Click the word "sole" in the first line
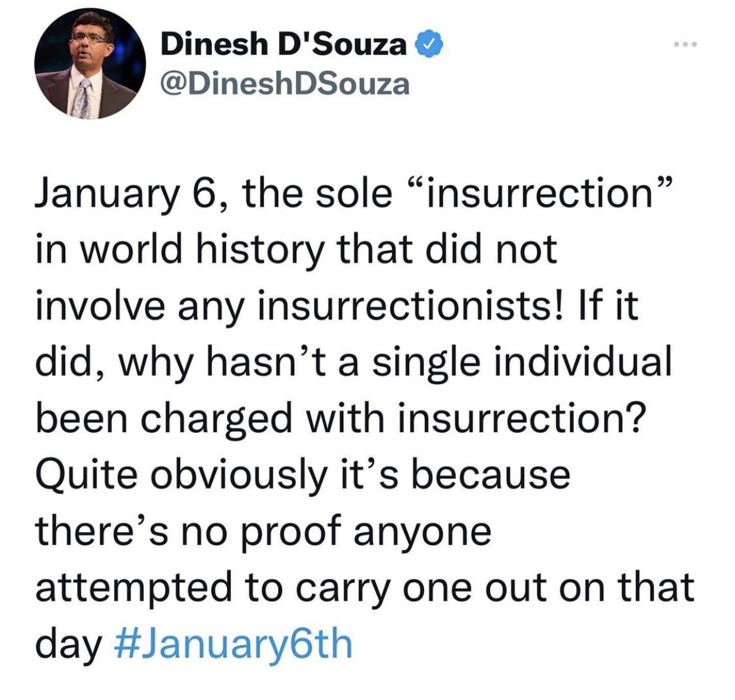 point(352,194)
